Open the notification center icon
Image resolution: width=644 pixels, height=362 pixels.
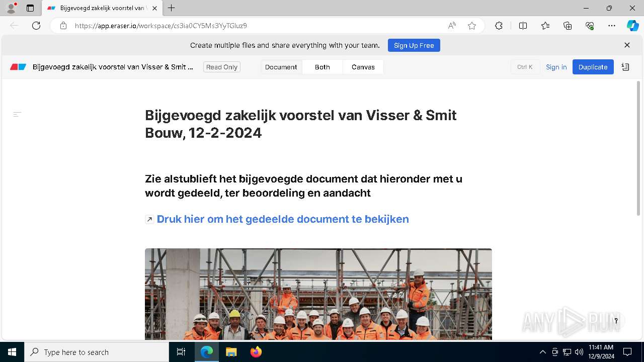coord(627,352)
